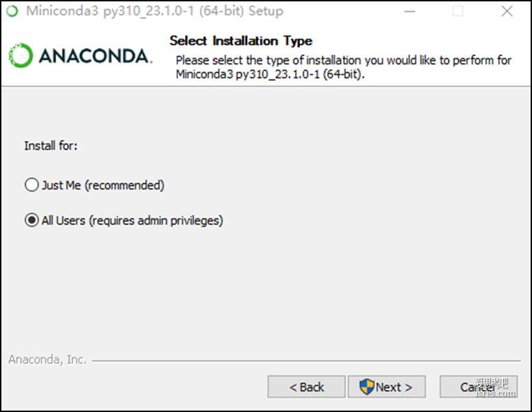Select the Just Me radio button
The image size is (532, 412).
pos(31,185)
